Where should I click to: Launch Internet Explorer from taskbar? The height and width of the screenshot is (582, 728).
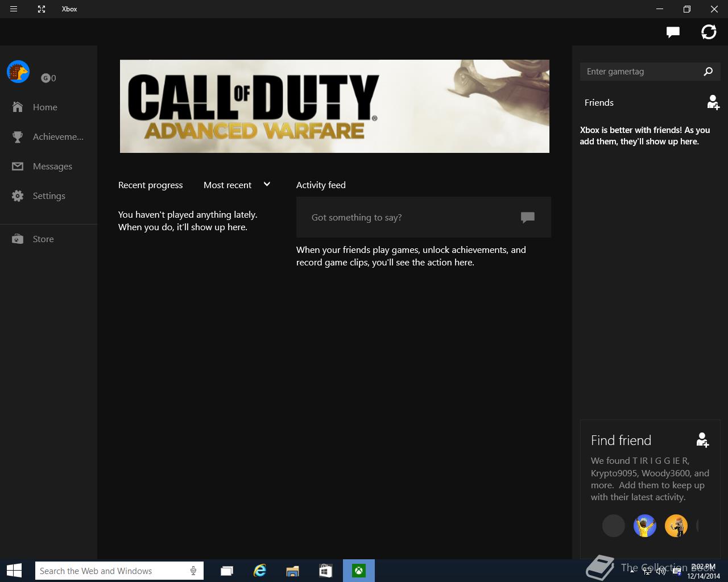coord(260,571)
